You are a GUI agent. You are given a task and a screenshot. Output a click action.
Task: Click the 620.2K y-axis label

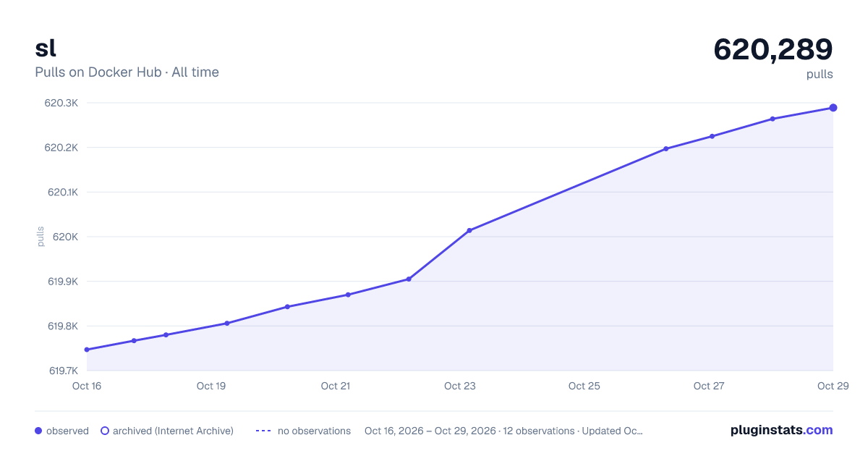click(x=61, y=148)
